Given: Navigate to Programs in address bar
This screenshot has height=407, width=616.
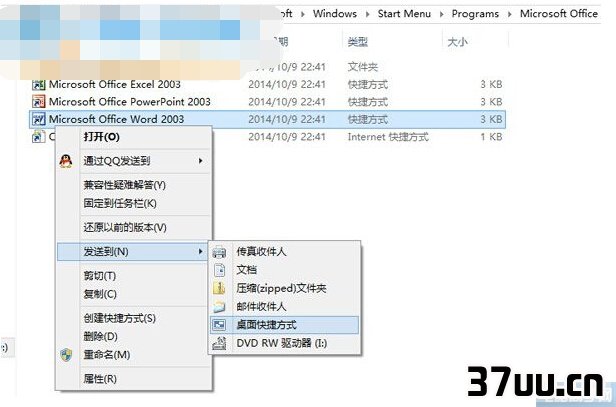Looking at the screenshot, I should click(x=475, y=14).
